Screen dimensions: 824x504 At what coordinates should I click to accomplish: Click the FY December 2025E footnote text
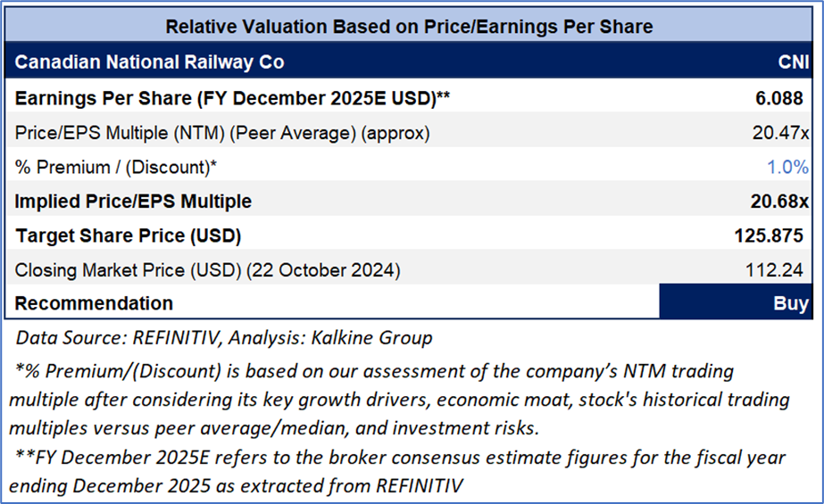point(393,471)
